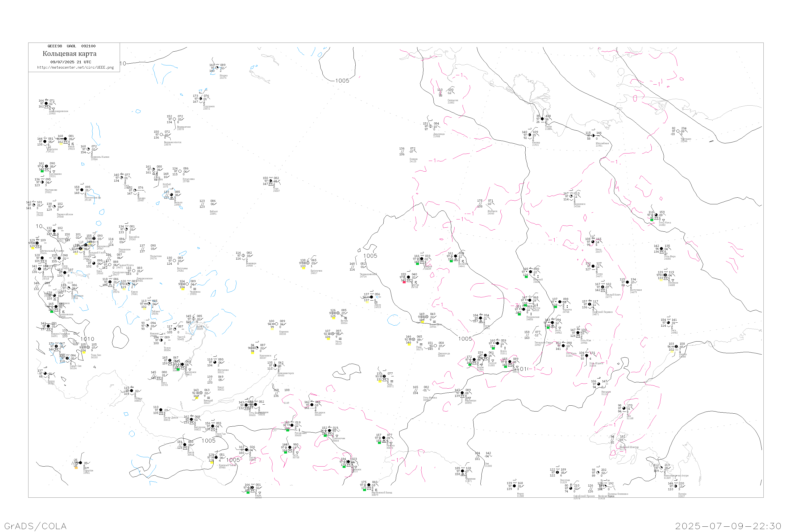Click yellow square marker near Напас station
The image size is (798, 532).
pyautogui.click(x=61, y=144)
